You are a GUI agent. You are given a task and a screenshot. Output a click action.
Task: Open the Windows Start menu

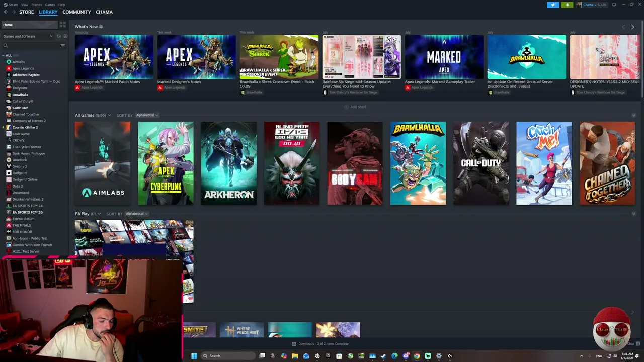[x=194, y=356]
